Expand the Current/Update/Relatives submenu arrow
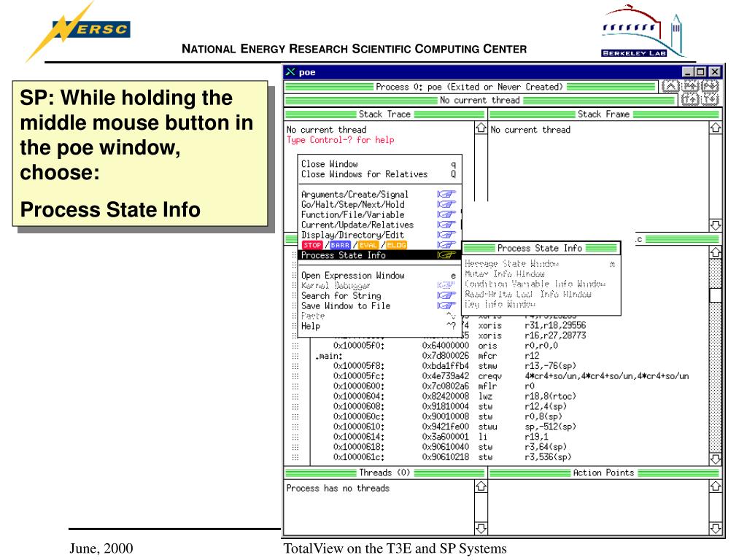747x560 pixels. [446, 225]
